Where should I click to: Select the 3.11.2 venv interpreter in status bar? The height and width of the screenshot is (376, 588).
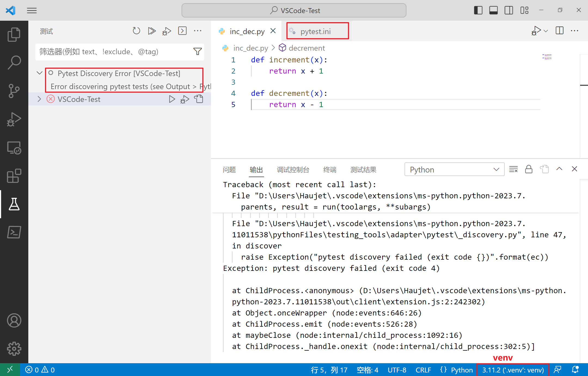(x=512, y=370)
